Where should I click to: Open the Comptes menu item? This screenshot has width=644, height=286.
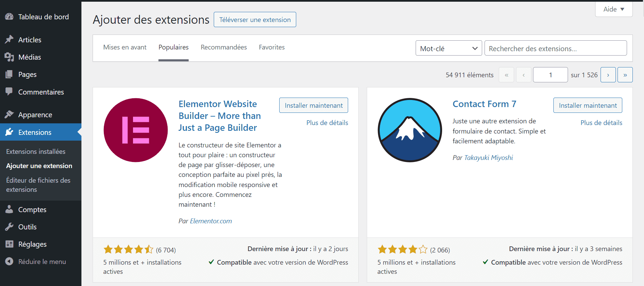point(41,209)
